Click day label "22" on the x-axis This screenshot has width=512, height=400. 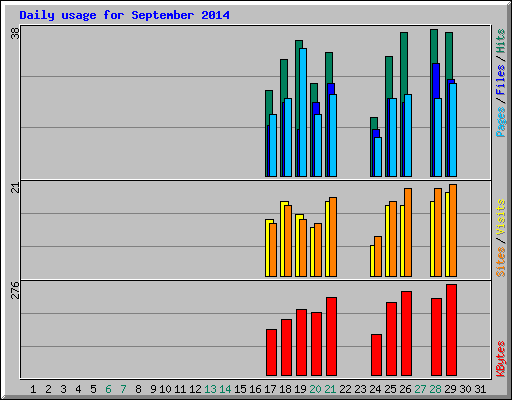coord(345,389)
